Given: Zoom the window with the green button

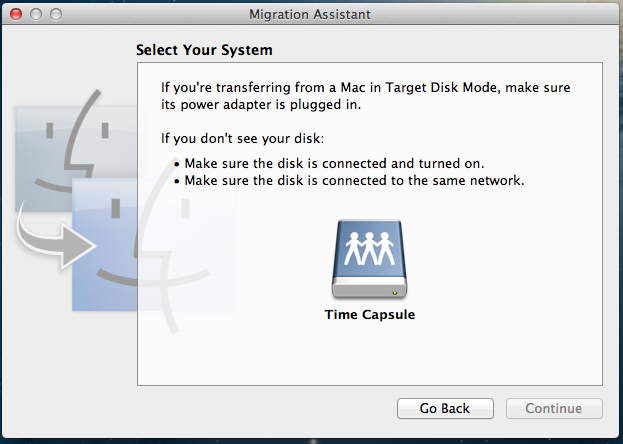Looking at the screenshot, I should pos(55,14).
